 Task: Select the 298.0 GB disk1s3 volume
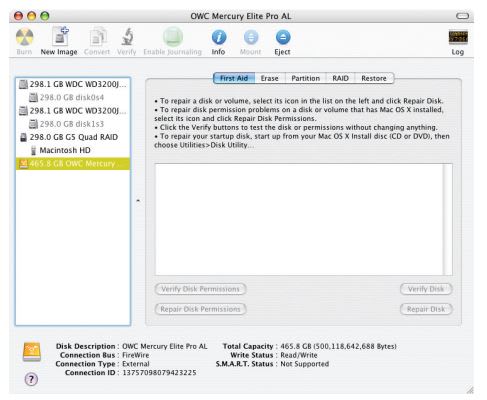(x=73, y=124)
